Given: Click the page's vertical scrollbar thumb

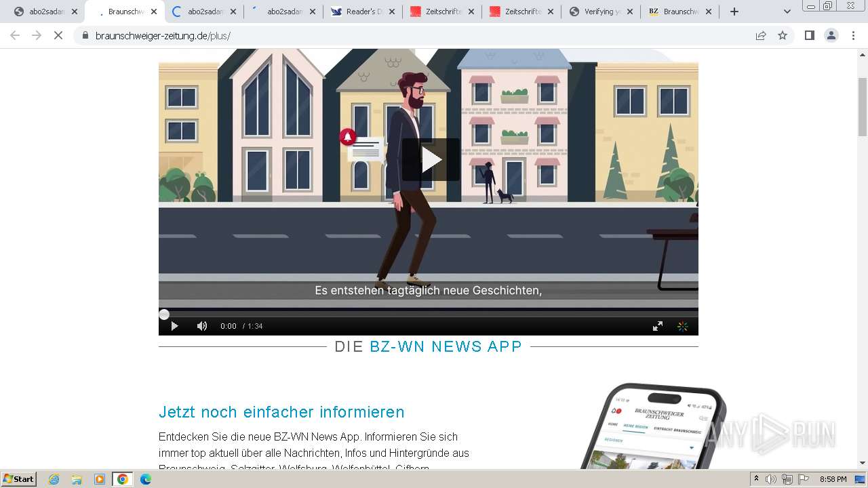Looking at the screenshot, I should [x=863, y=106].
